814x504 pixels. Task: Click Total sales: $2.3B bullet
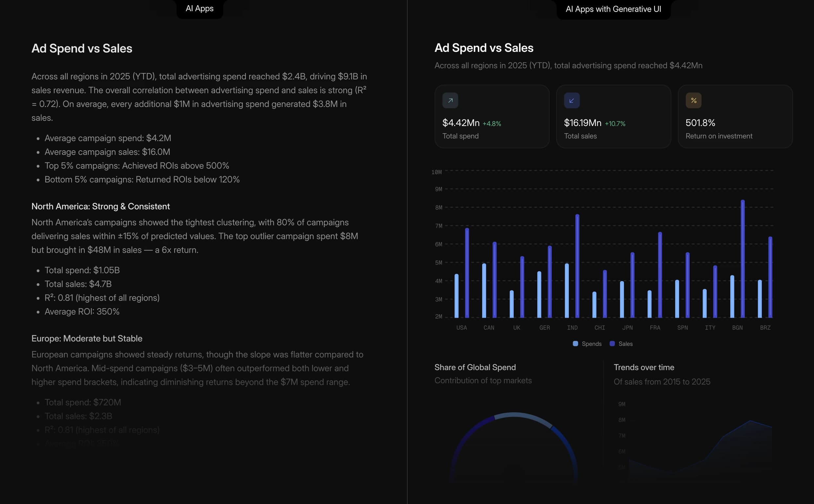click(78, 416)
